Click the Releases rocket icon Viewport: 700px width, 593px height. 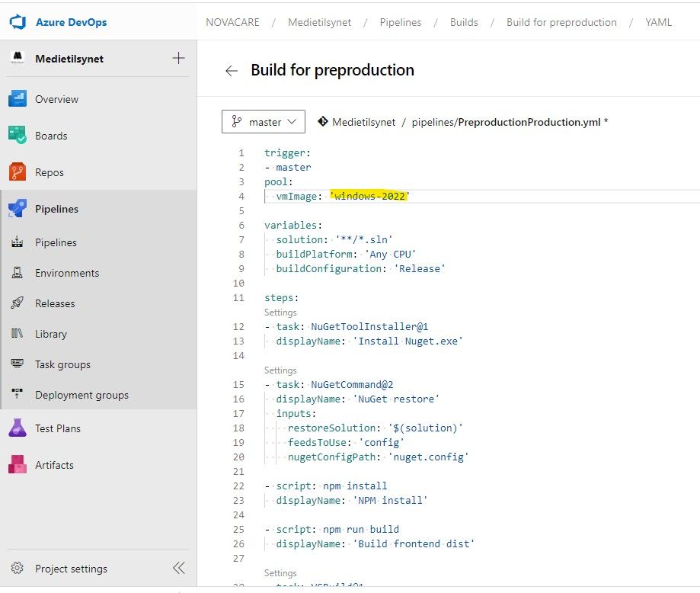(18, 303)
